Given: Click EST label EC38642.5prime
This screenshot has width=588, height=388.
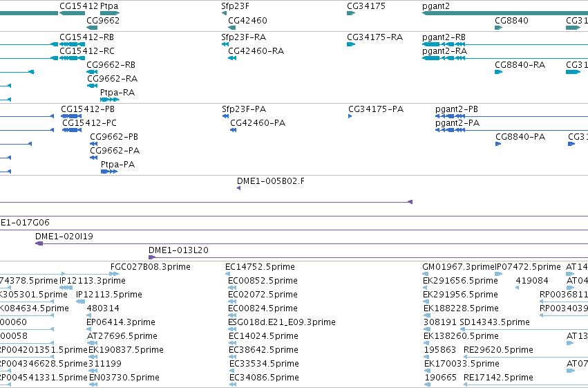Looking at the screenshot, I should coord(264,350).
